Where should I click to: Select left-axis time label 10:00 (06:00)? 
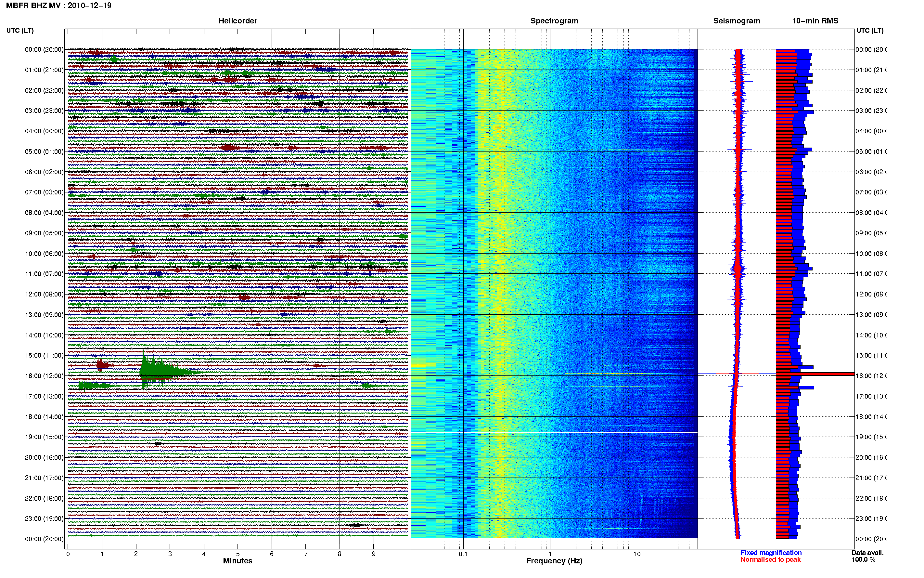[44, 254]
